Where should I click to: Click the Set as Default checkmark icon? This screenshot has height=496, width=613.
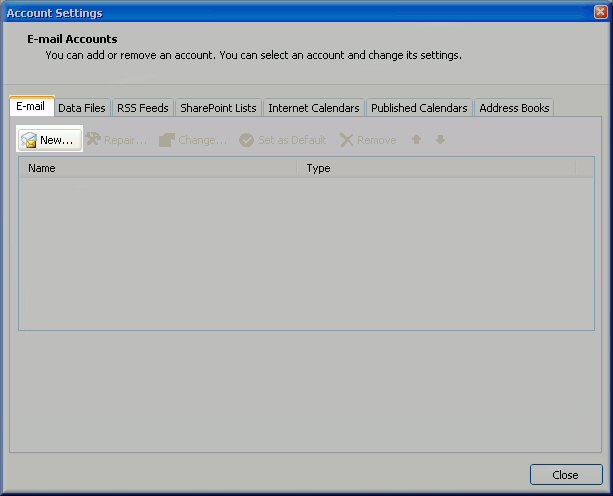pyautogui.click(x=246, y=140)
